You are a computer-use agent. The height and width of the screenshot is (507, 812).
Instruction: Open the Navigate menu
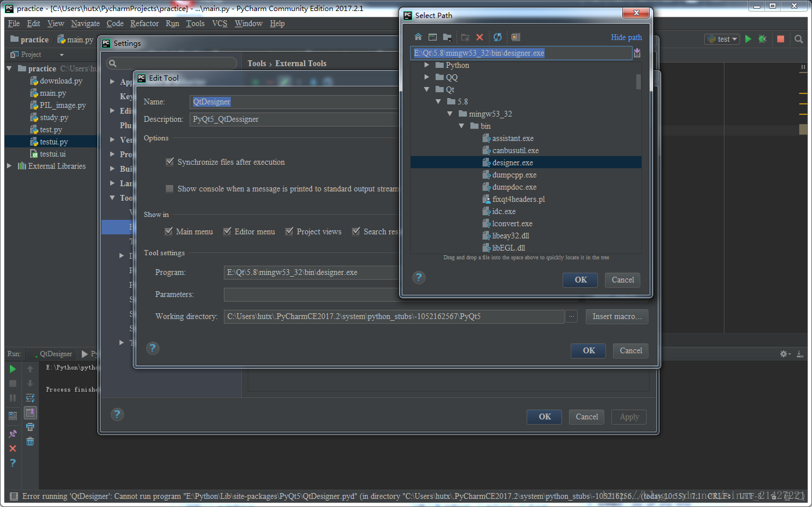click(x=85, y=24)
